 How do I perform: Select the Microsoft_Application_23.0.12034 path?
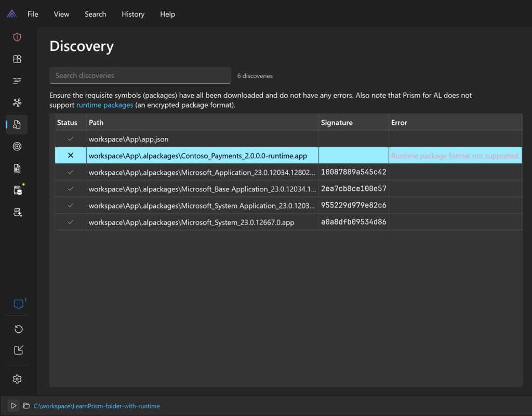tap(202, 172)
